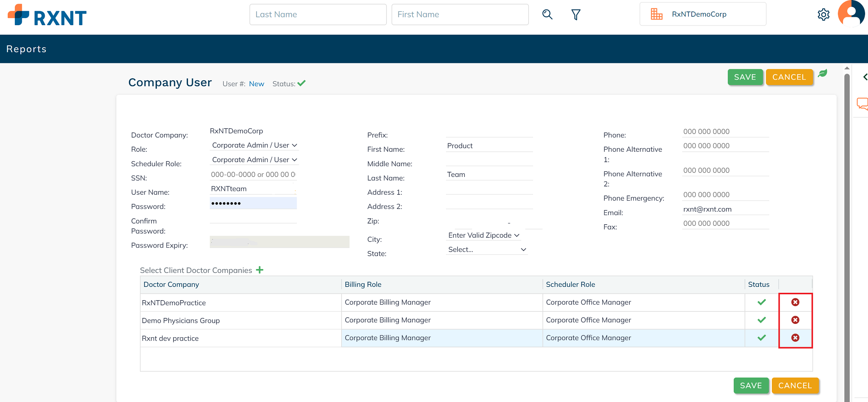
Task: Focus the Last Name search field
Action: coord(318,14)
